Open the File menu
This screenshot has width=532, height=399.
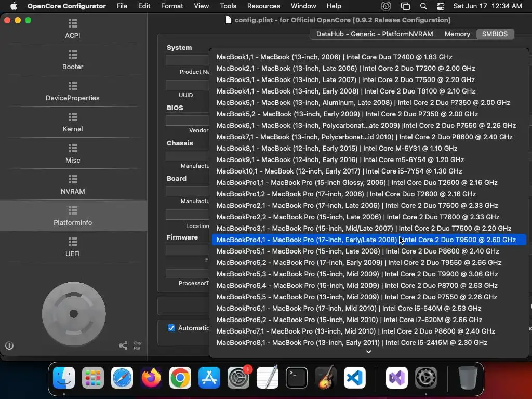pyautogui.click(x=122, y=6)
